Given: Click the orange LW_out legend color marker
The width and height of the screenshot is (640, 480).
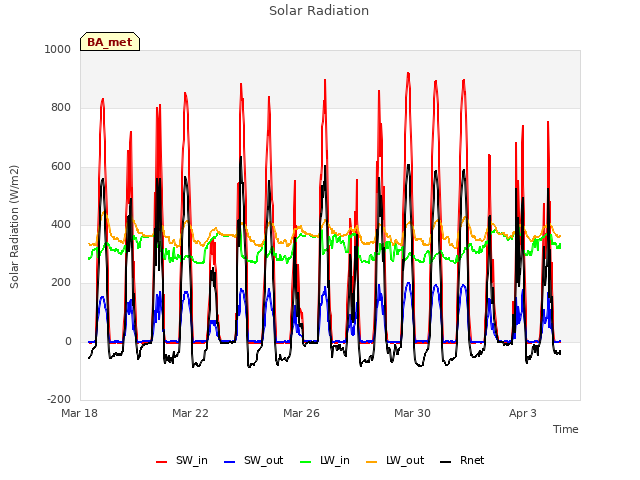Looking at the screenshot, I should coord(371,462).
